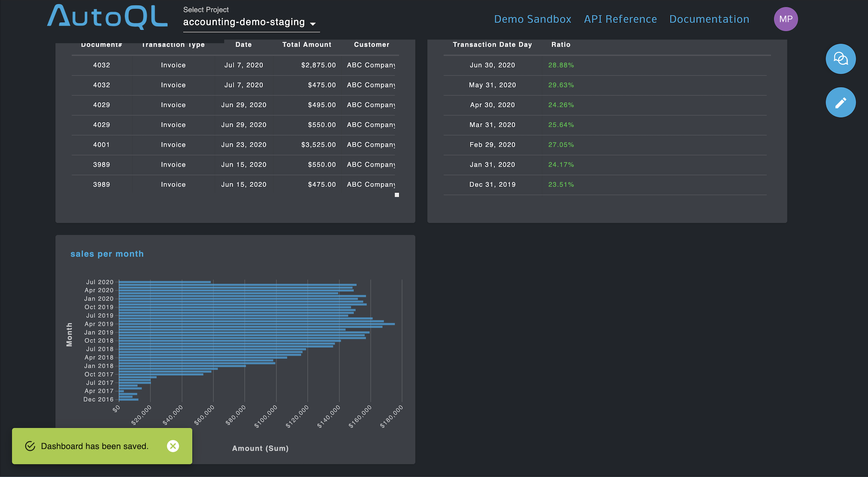This screenshot has height=477, width=868.
Task: Select the 29.63% ratio value
Action: [x=561, y=85]
